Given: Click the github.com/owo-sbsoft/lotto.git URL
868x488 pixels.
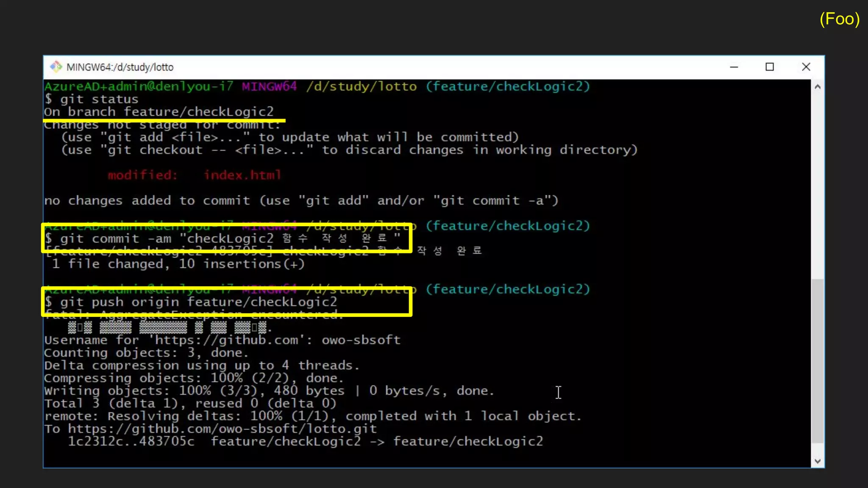Looking at the screenshot, I should [222, 429].
